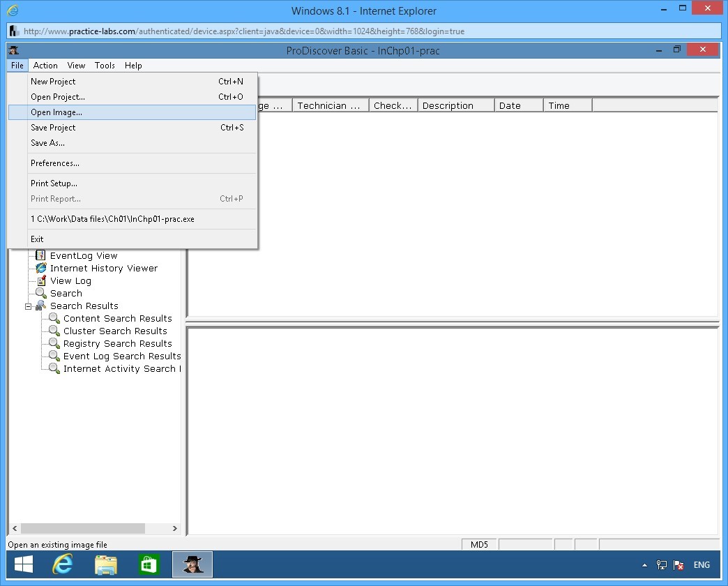728x586 pixels.
Task: Click the tree scrollbar right arrow
Action: [x=174, y=528]
